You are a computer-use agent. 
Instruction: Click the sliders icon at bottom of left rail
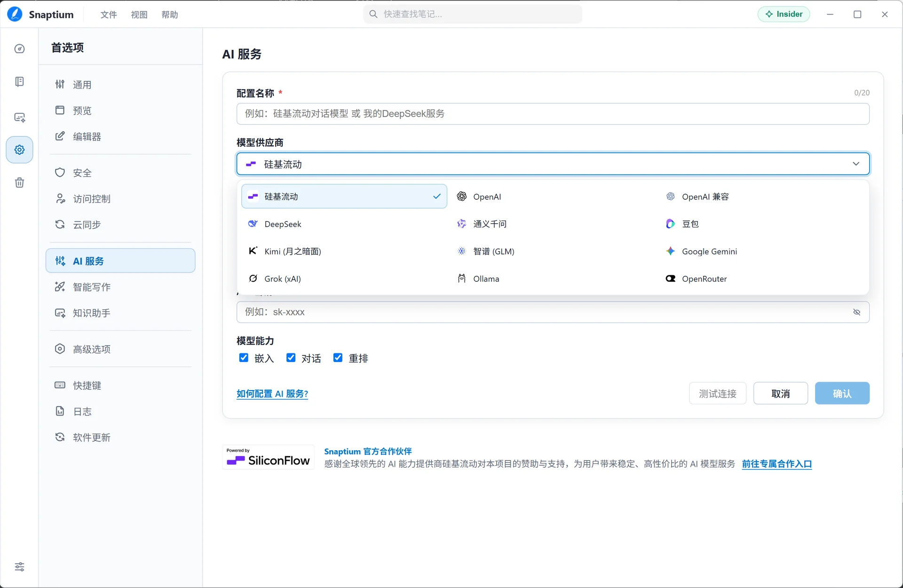[19, 566]
